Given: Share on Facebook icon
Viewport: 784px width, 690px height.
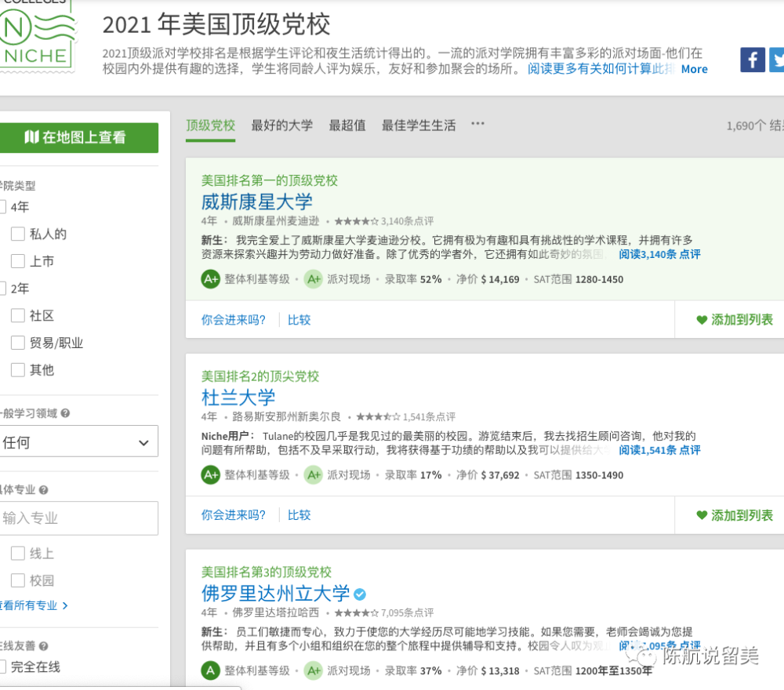Looking at the screenshot, I should [x=753, y=60].
